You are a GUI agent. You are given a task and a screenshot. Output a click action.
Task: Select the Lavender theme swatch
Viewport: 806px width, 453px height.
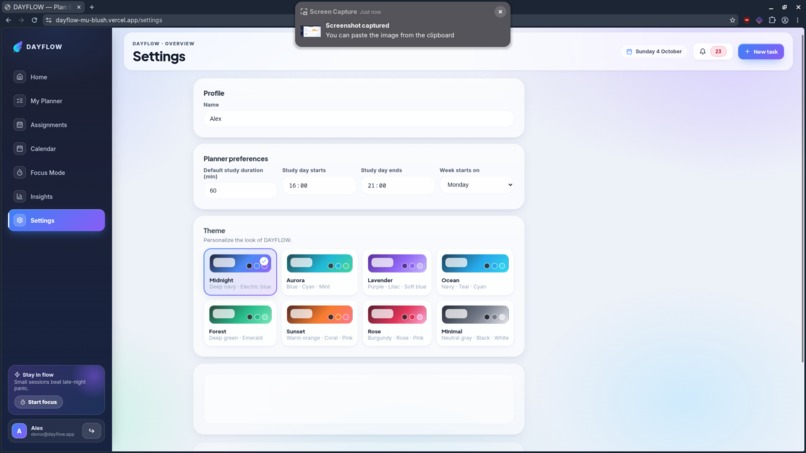pyautogui.click(x=397, y=272)
